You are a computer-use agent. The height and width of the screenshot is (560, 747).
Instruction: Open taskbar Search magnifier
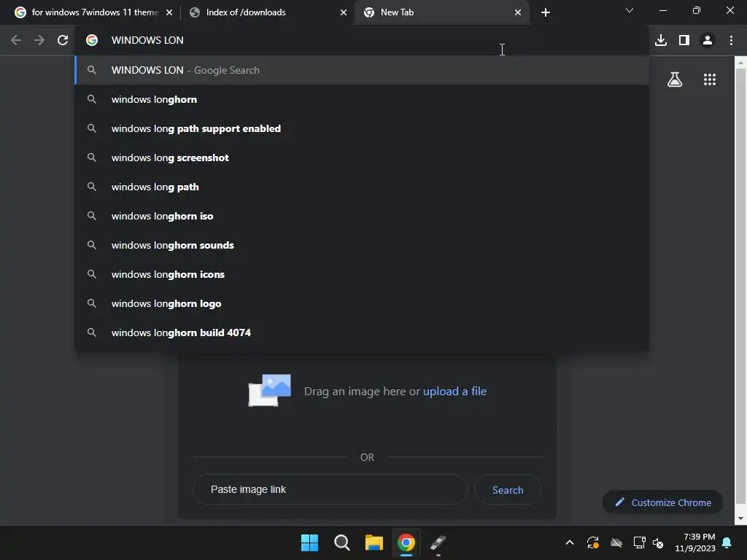342,542
